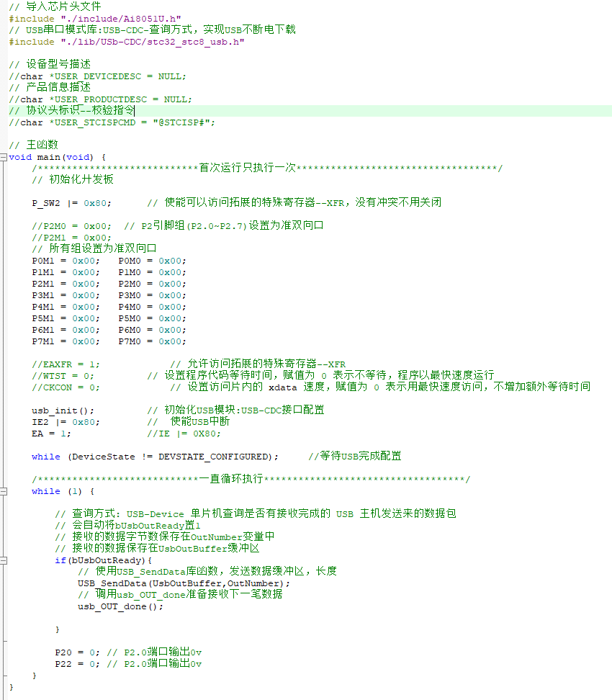Viewport: 612px width, 700px height.
Task: Click the P0M0 = 0x00 assignment
Action: pos(152,261)
